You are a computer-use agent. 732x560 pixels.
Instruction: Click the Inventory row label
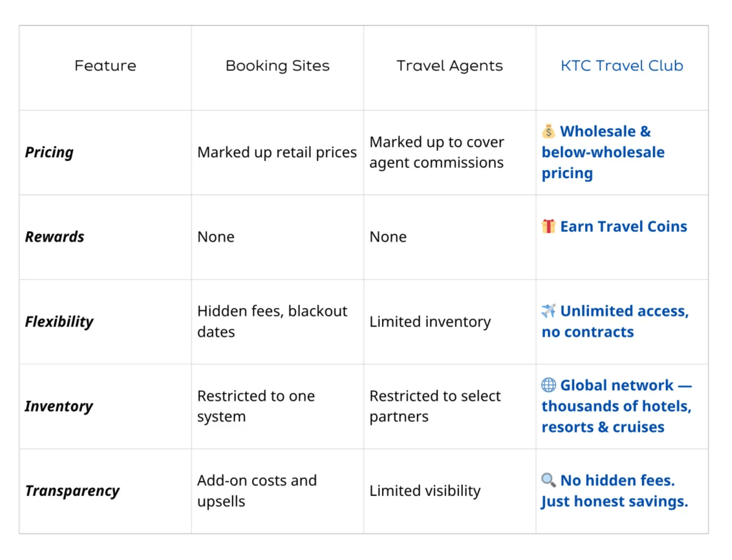tap(59, 406)
